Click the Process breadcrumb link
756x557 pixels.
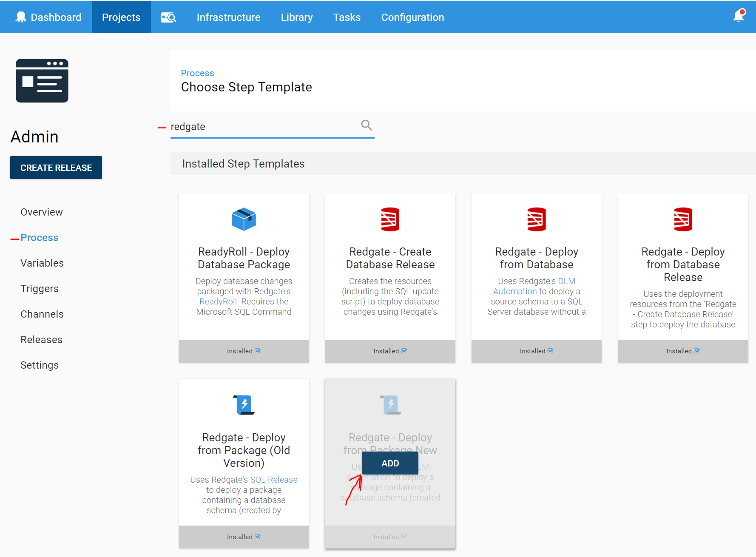point(197,73)
